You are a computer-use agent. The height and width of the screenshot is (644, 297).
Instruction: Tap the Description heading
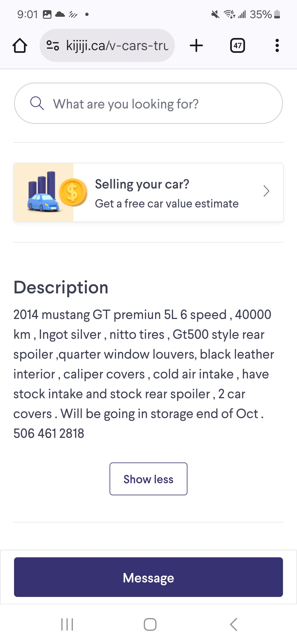pos(61,288)
